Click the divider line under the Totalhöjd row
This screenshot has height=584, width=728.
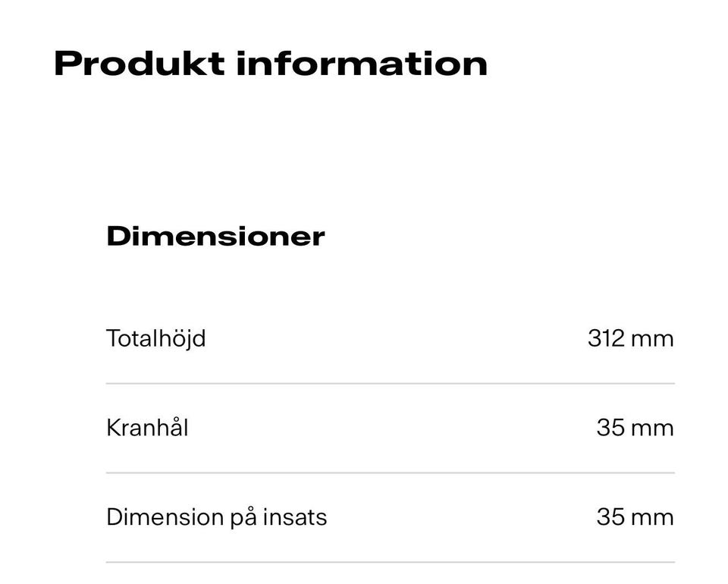click(x=390, y=384)
